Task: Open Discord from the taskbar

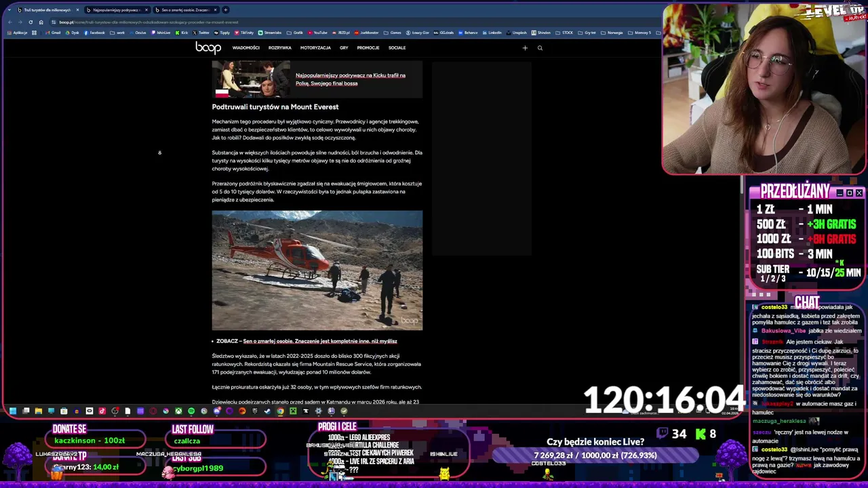Action: pos(217,411)
